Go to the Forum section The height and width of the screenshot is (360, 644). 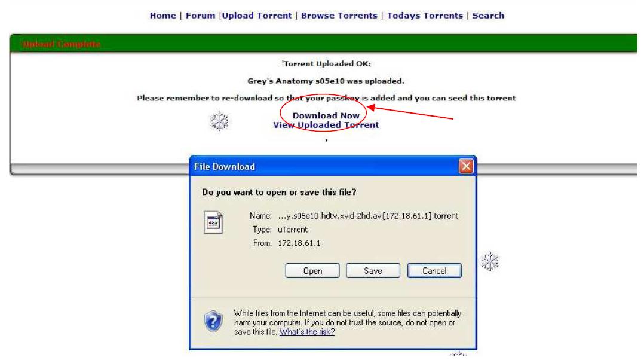tap(201, 16)
